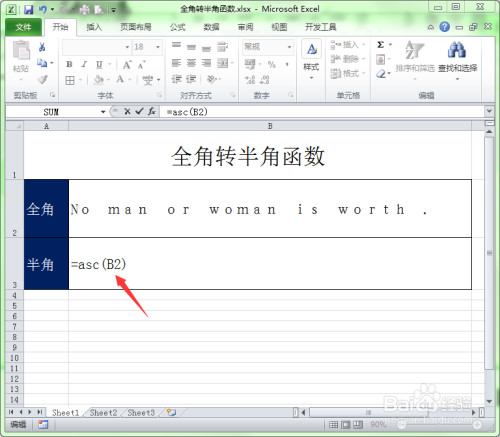This screenshot has height=437, width=500.
Task: Click the Middle Align icon
Action: tap(191, 47)
